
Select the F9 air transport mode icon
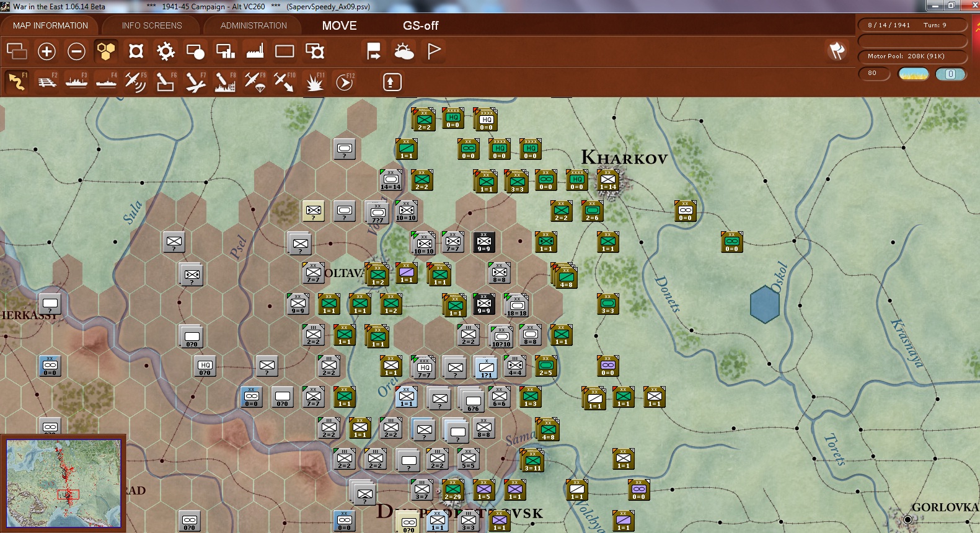[x=255, y=82]
